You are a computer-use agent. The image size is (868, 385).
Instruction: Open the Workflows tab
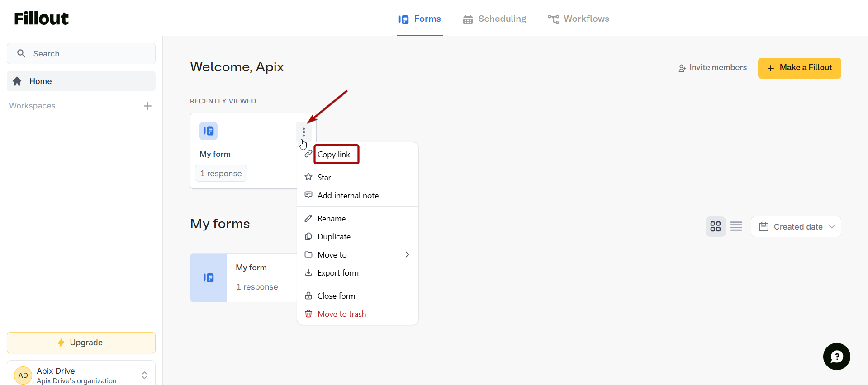[579, 19]
